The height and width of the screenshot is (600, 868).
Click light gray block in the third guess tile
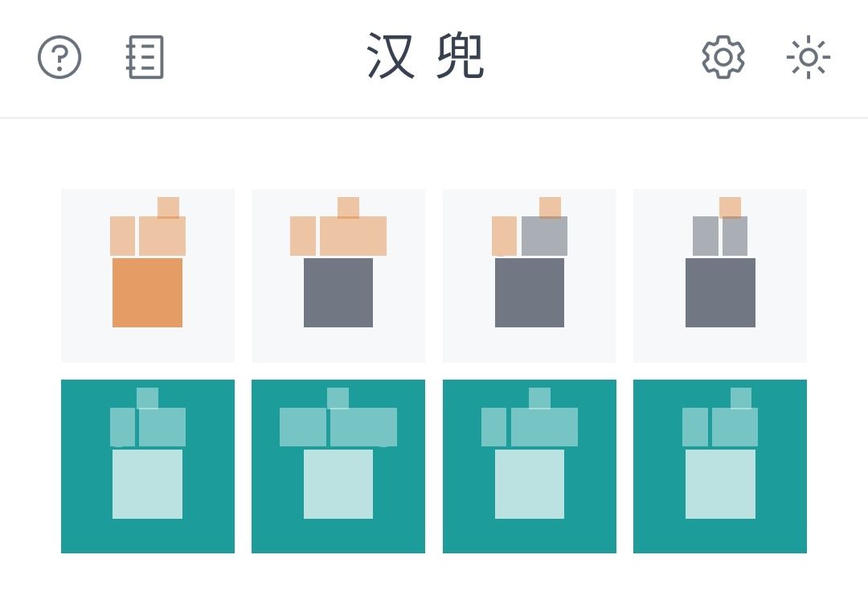coord(544,236)
